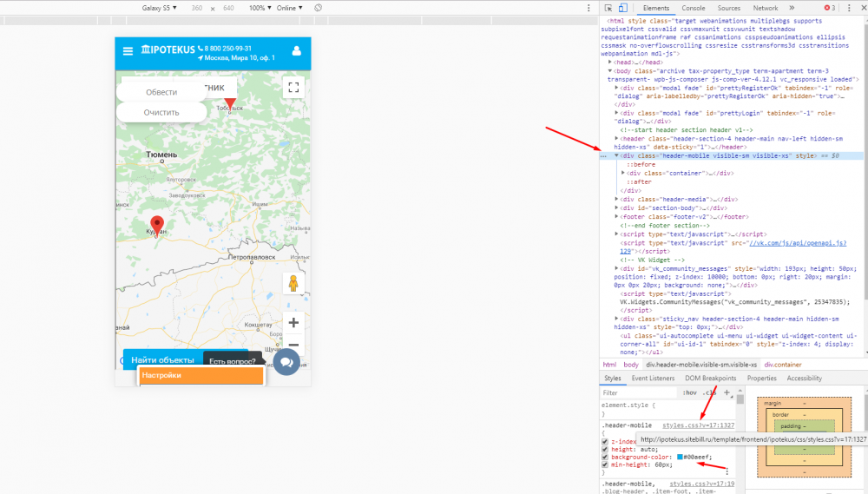Collapse the body element node
Screen dimensions: 868x494
click(x=610, y=71)
